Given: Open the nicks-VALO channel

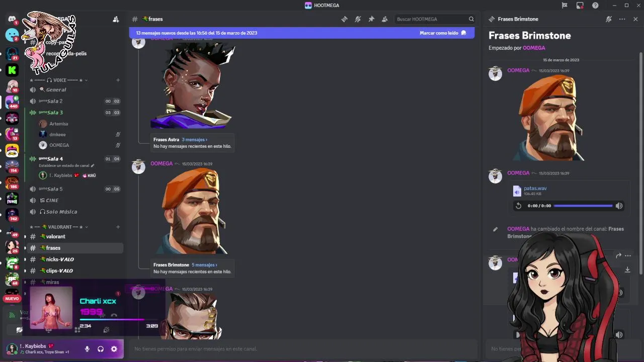Looking at the screenshot, I should (x=75, y=259).
